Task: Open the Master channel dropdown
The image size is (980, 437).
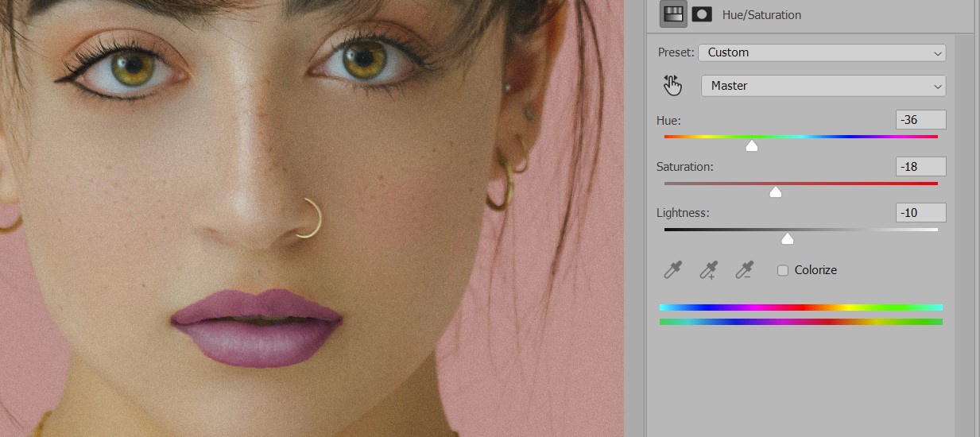Action: (x=823, y=86)
